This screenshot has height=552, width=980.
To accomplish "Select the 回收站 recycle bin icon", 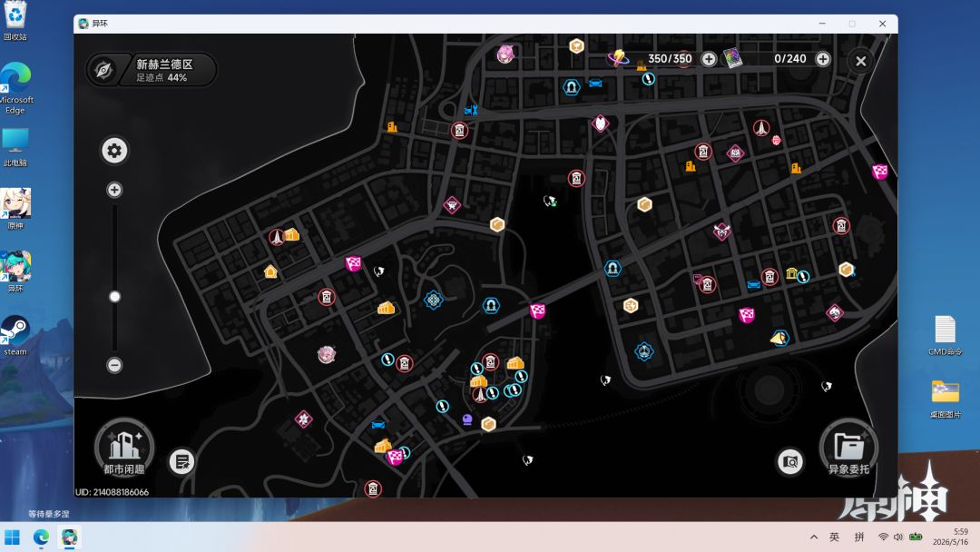I will [x=15, y=21].
